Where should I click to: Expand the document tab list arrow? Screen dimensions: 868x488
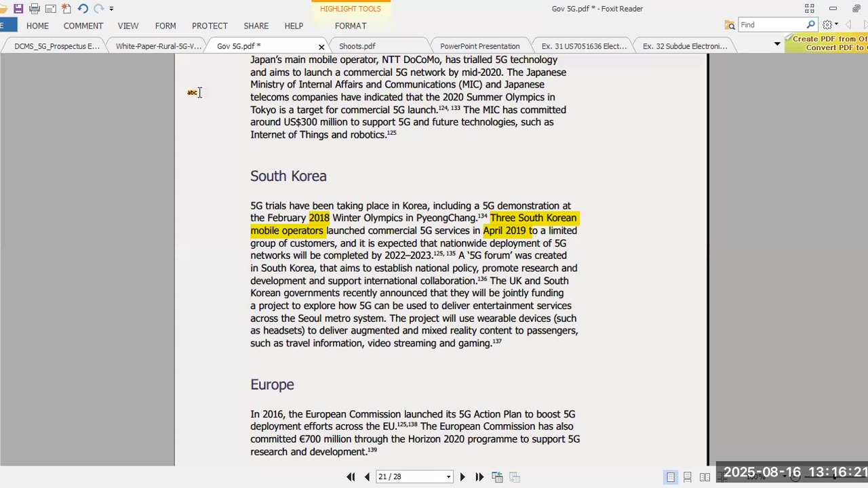(777, 44)
